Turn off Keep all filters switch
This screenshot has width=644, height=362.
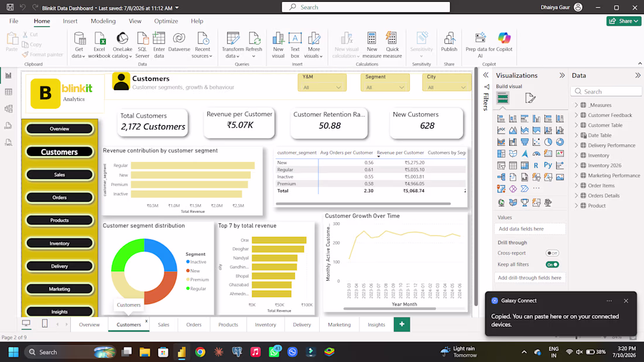pyautogui.click(x=552, y=265)
